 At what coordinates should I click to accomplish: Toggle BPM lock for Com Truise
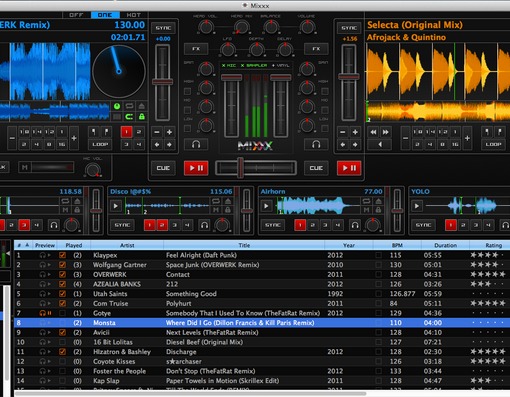click(x=379, y=304)
